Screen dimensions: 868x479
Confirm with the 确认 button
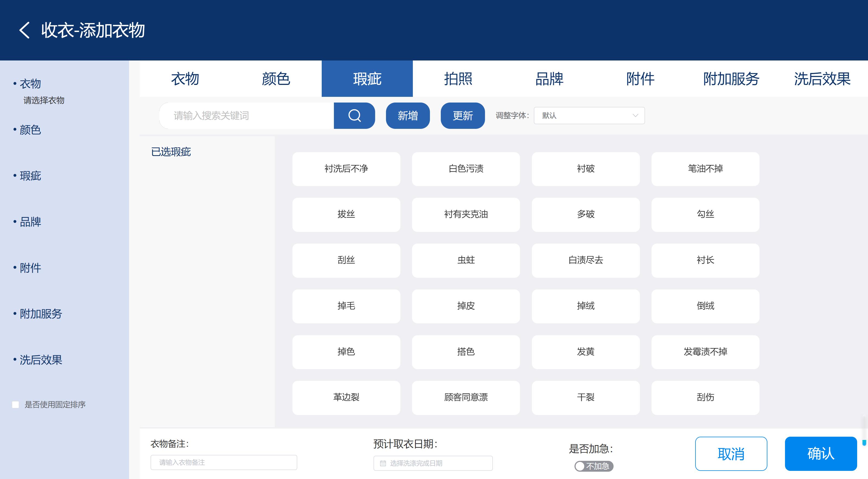click(821, 454)
